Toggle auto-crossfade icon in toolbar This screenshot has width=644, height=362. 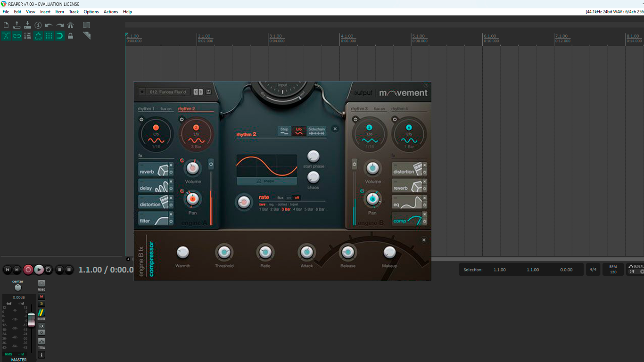[6, 36]
